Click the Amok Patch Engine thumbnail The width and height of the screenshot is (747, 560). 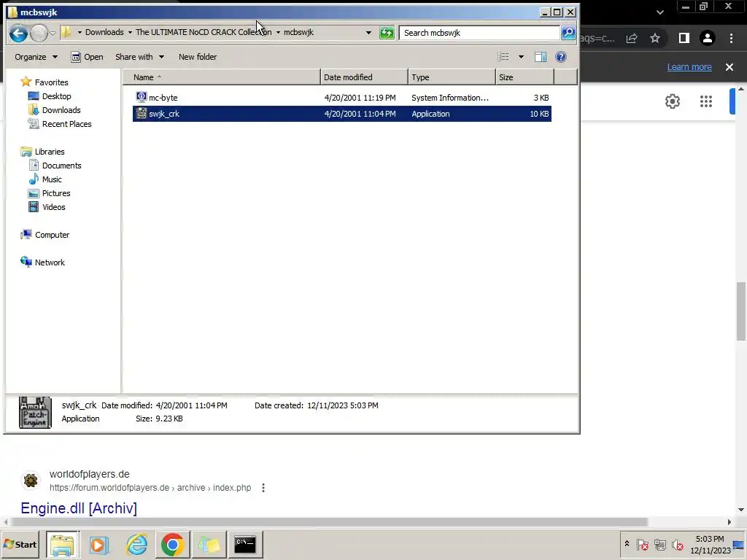[35, 413]
